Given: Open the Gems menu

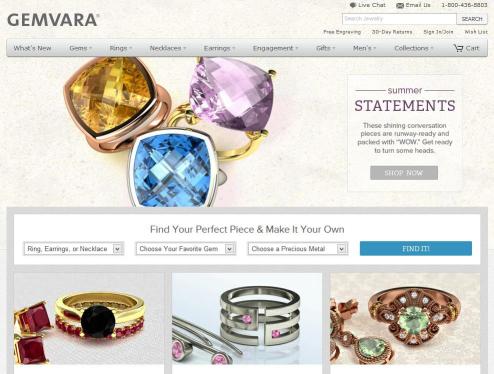Looking at the screenshot, I should click(x=80, y=48).
